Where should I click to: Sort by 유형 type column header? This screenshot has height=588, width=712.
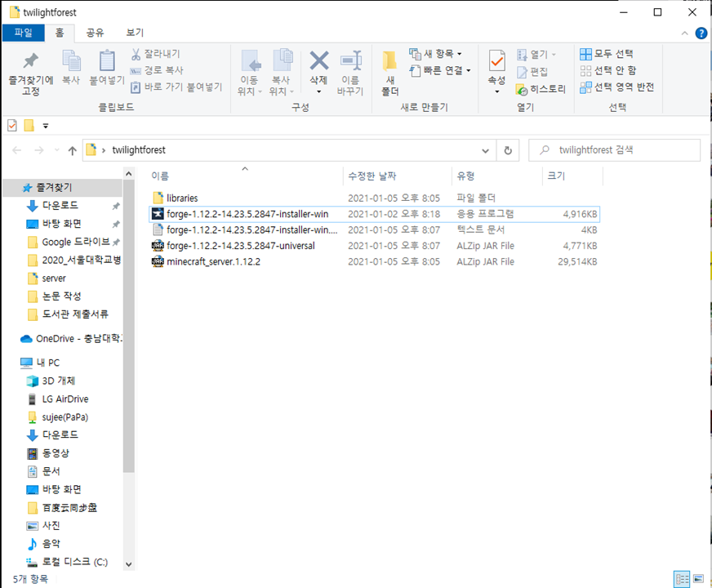497,176
